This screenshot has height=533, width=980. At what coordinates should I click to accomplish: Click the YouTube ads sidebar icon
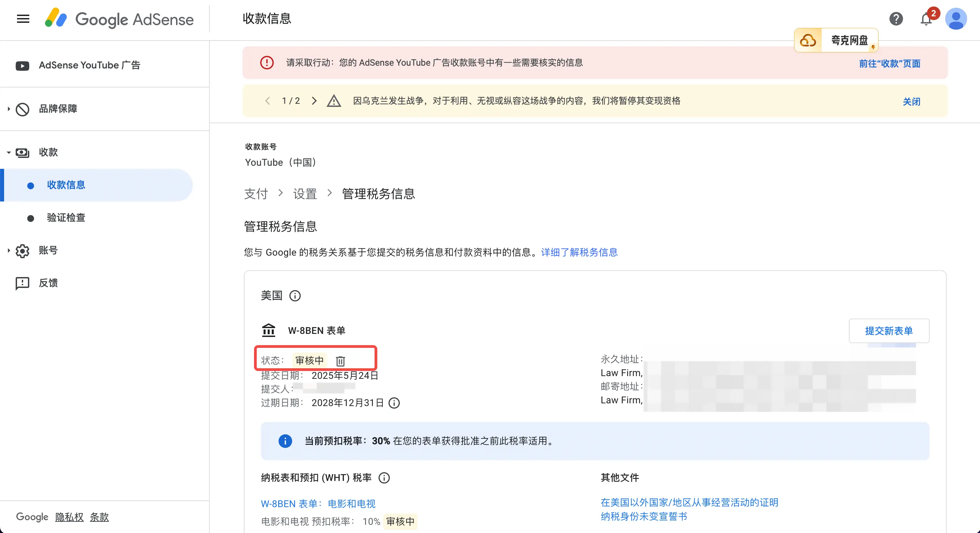click(22, 66)
